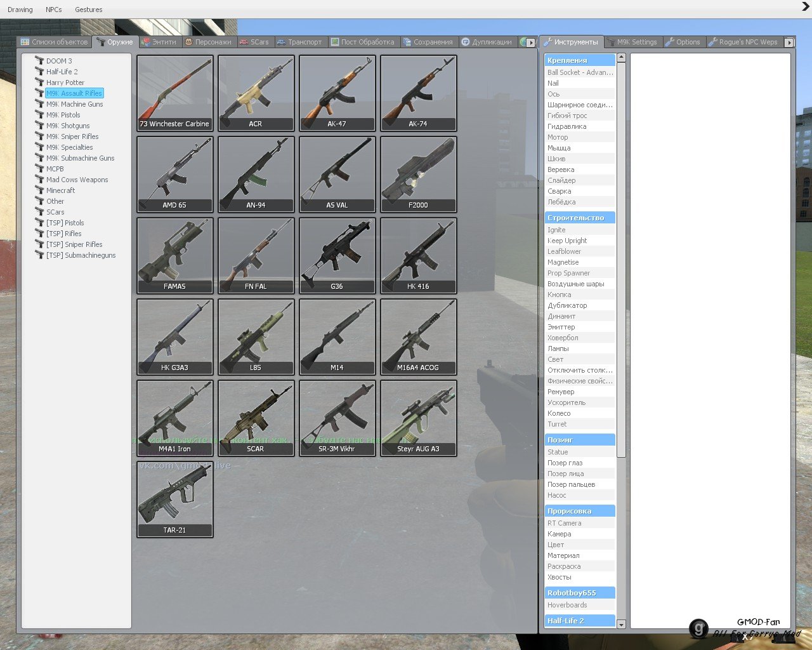Choose the SCAR rifle icon

point(256,418)
